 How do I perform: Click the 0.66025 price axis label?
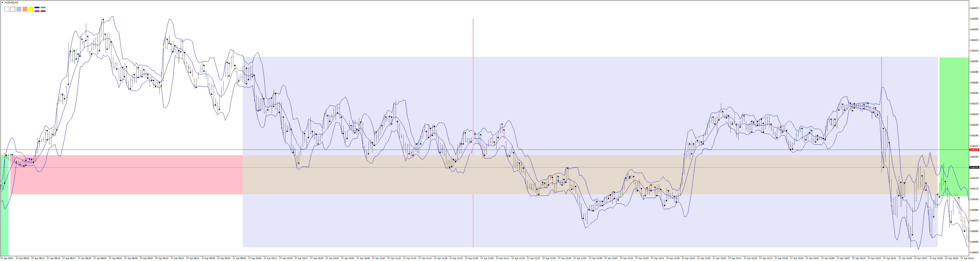[x=974, y=252]
